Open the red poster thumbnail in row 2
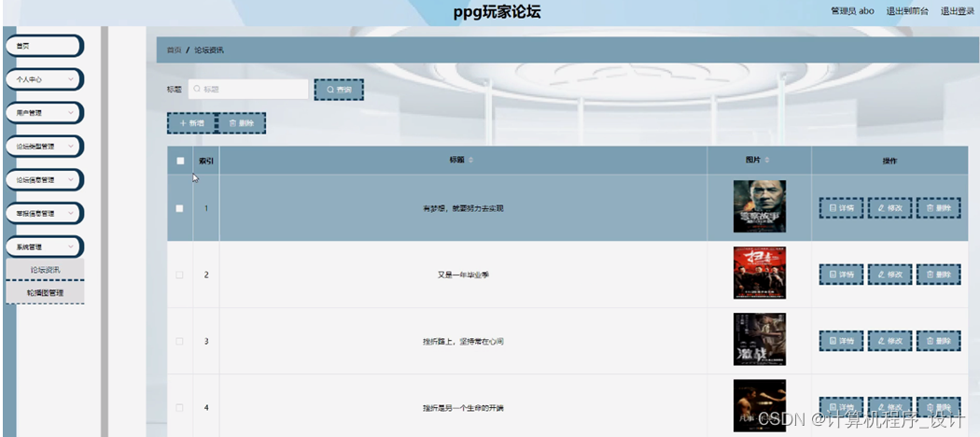This screenshot has width=980, height=437. (x=760, y=273)
